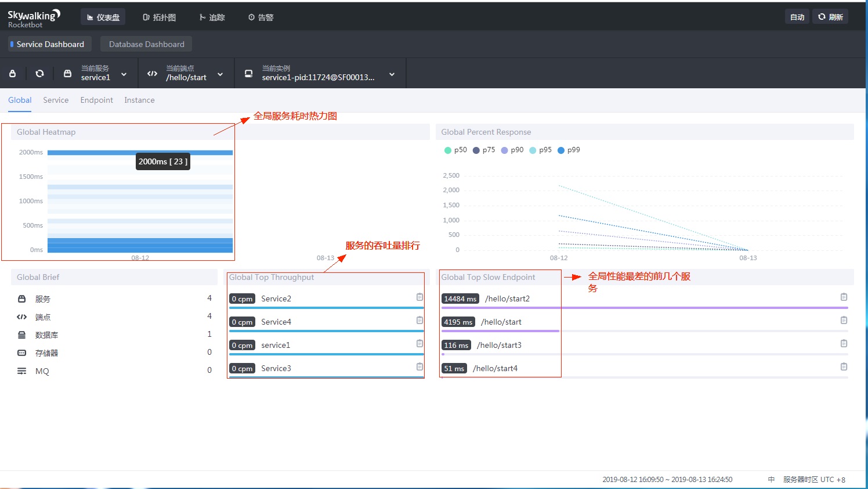868x489 pixels.
Task: Click the 4195 ms latency badge
Action: [458, 322]
